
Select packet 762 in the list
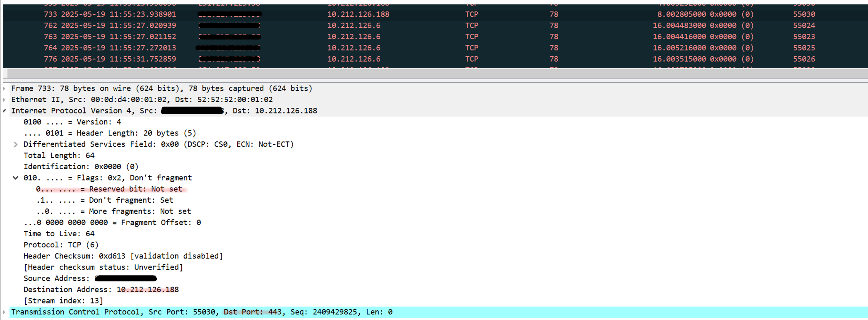[110, 26]
